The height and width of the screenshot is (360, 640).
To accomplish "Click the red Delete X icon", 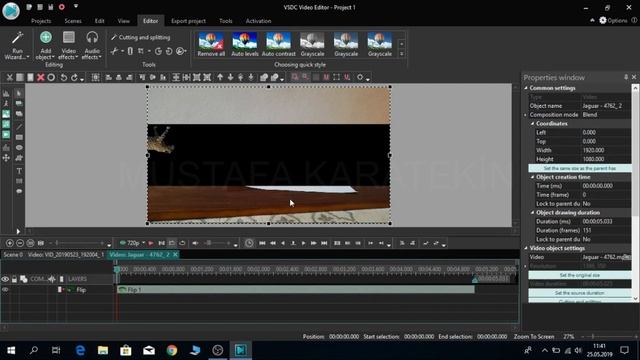I will pos(40,77).
